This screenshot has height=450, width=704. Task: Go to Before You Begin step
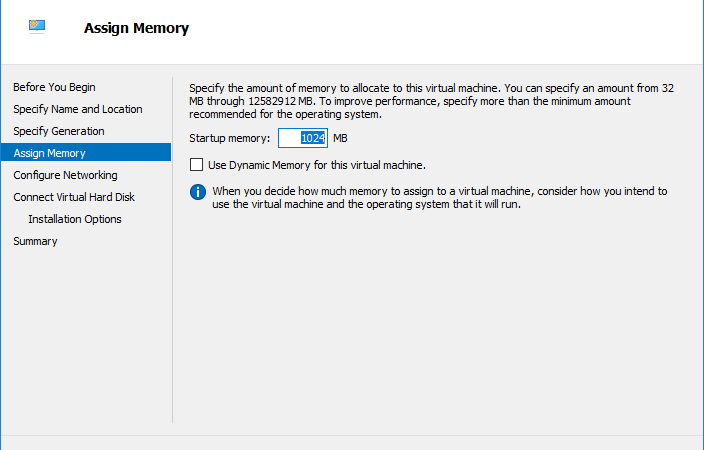coord(54,87)
